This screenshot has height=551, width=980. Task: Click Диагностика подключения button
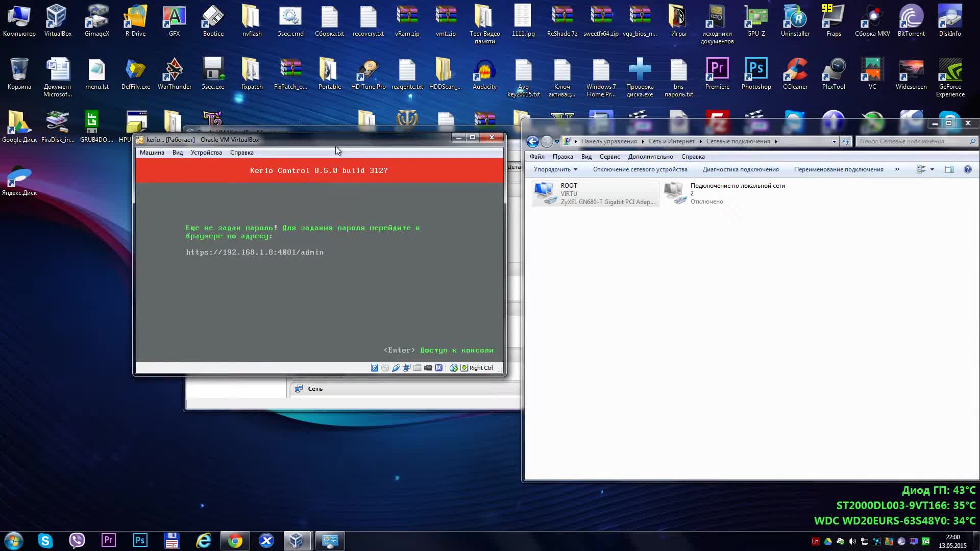(741, 169)
